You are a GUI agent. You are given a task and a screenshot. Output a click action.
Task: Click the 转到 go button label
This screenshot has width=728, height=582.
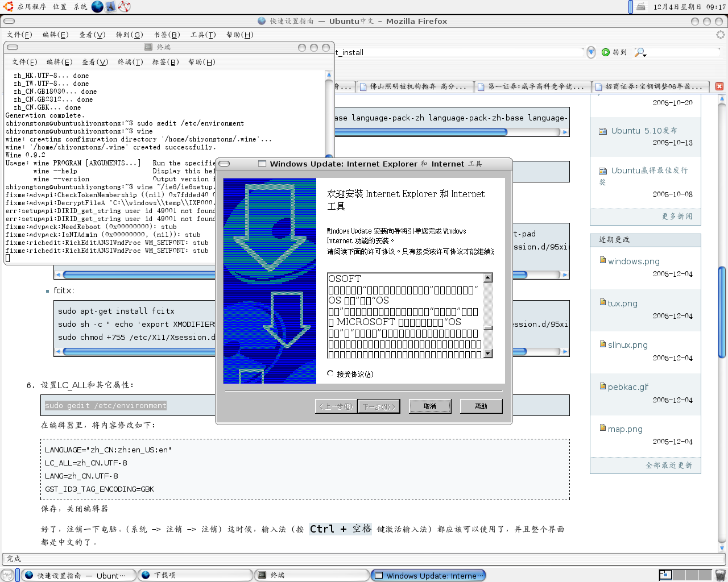(619, 52)
